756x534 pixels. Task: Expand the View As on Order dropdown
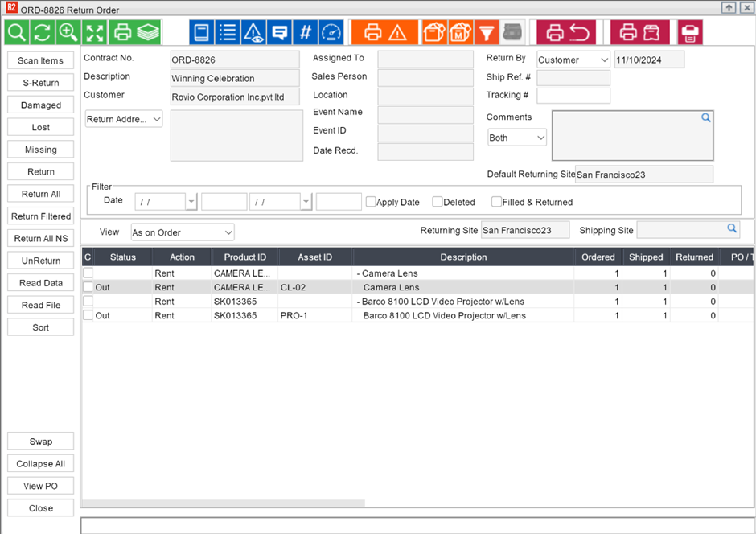click(x=183, y=232)
